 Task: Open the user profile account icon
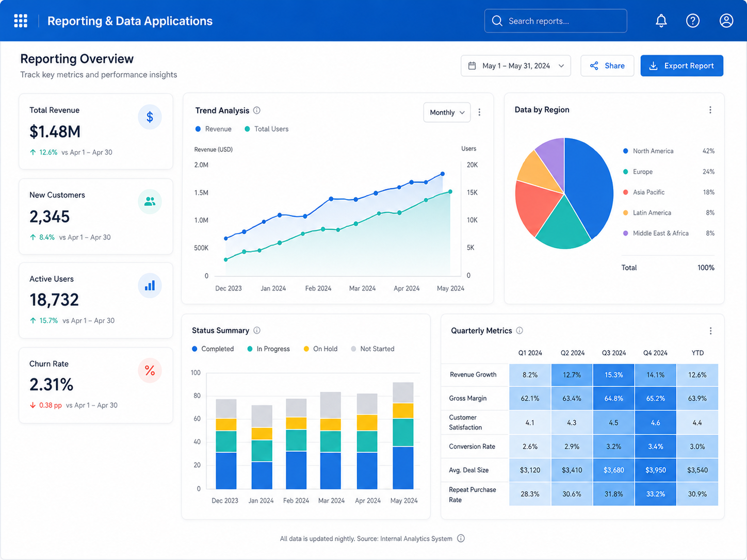[726, 21]
